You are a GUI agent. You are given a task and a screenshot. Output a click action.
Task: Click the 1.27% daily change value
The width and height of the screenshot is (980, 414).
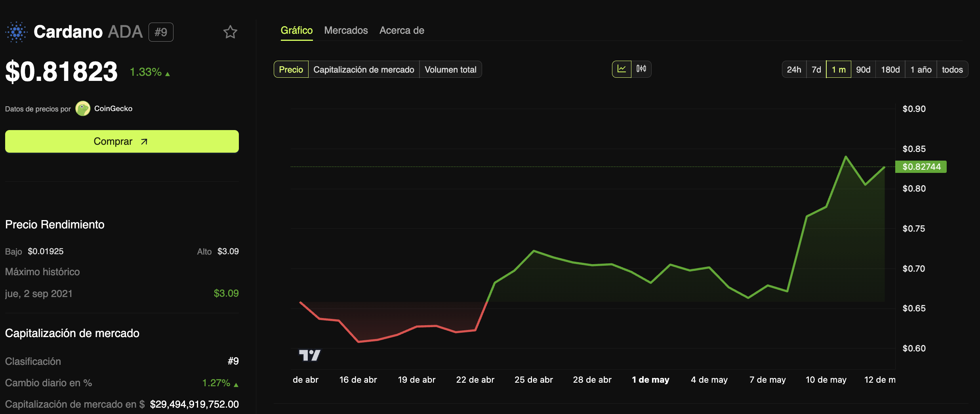(216, 383)
